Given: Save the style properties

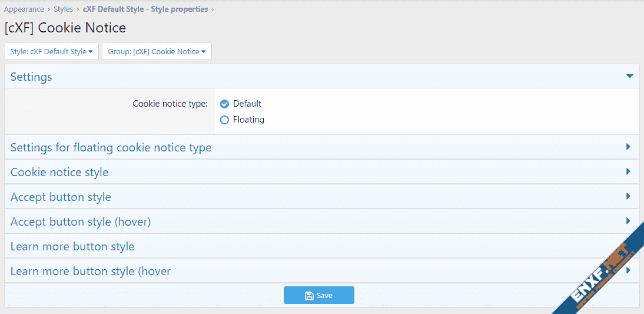Looking at the screenshot, I should (318, 296).
